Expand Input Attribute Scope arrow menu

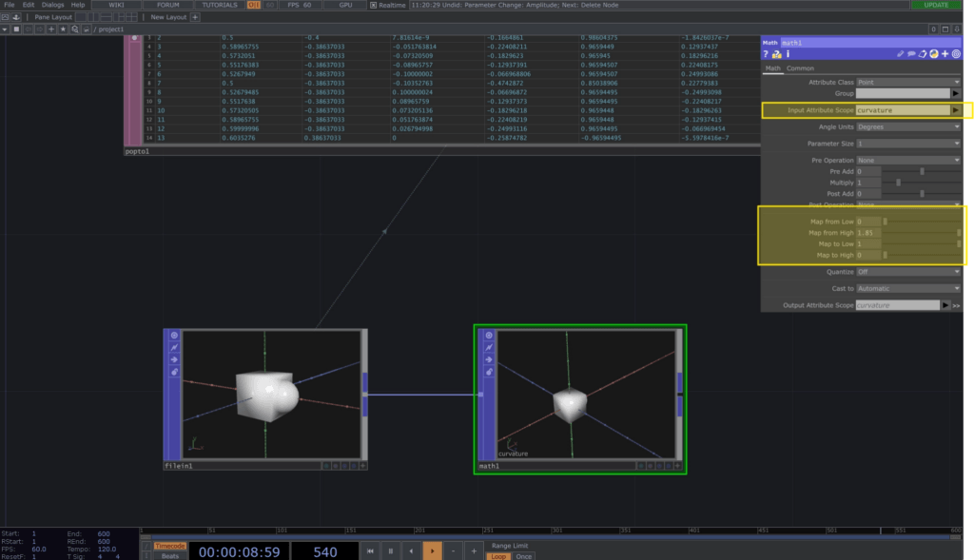(955, 110)
